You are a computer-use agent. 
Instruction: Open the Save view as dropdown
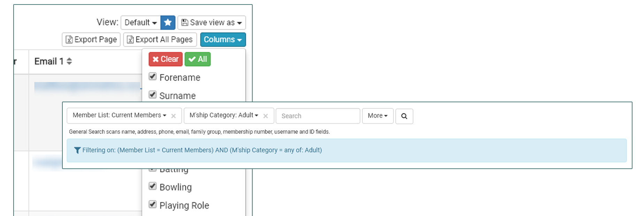coord(212,23)
